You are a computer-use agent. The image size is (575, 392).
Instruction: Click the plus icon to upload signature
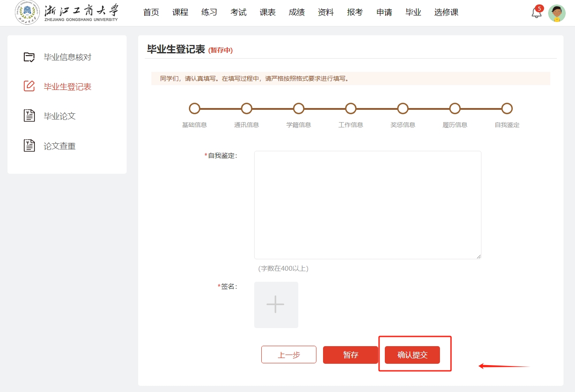[276, 305]
